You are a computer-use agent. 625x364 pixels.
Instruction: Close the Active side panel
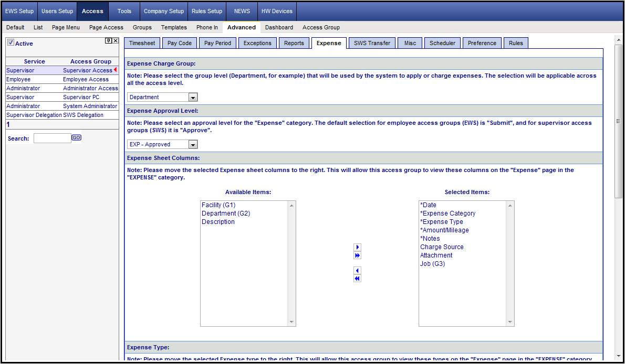[x=116, y=40]
